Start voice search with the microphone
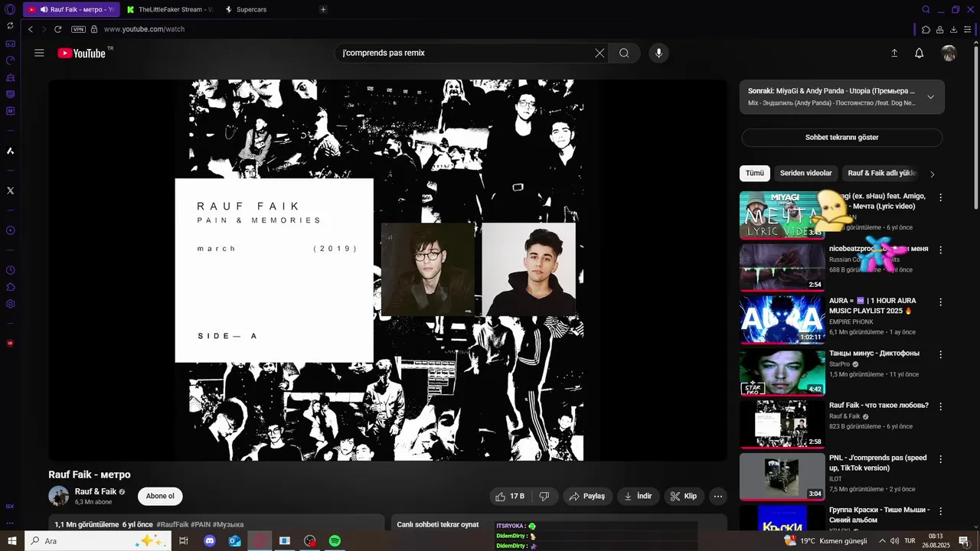Viewport: 980px width, 551px height. (658, 53)
